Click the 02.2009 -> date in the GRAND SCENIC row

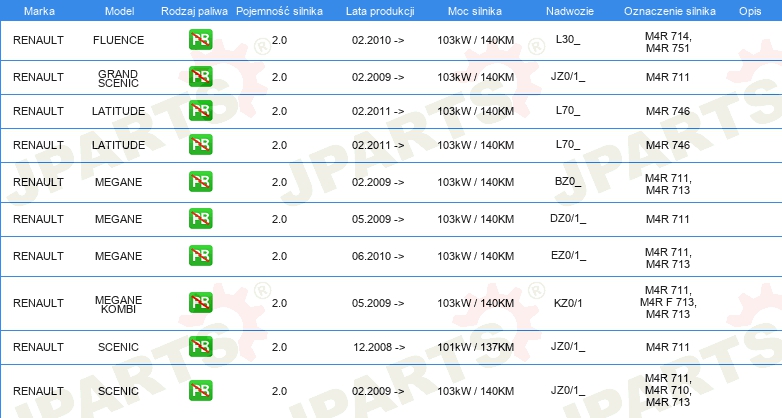(x=378, y=77)
